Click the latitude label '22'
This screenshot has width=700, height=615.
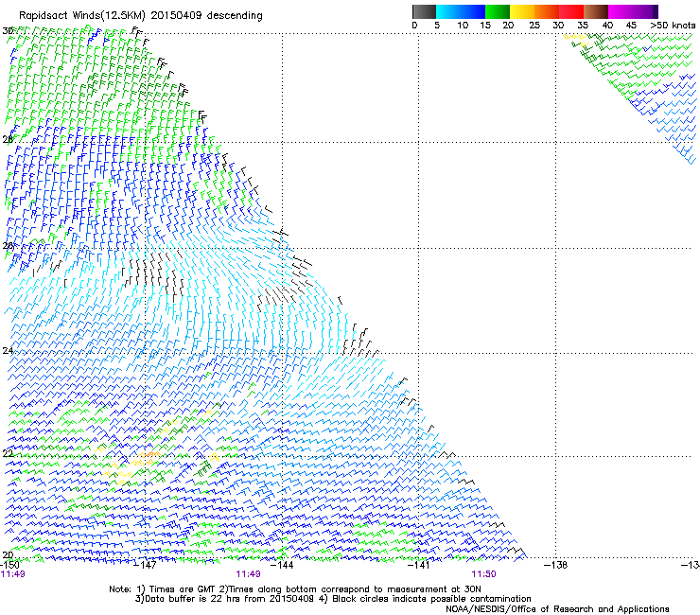click(x=8, y=453)
